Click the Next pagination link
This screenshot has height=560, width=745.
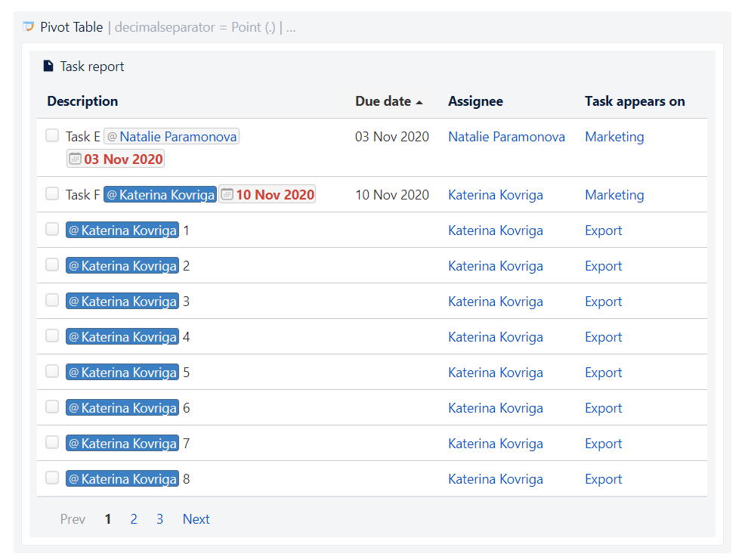click(x=196, y=519)
